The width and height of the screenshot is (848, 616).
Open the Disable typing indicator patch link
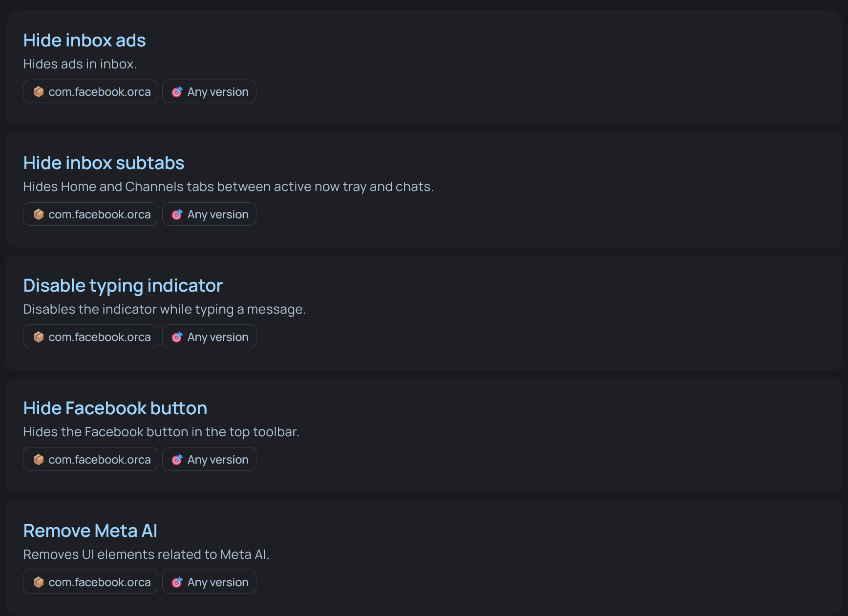pos(123,286)
